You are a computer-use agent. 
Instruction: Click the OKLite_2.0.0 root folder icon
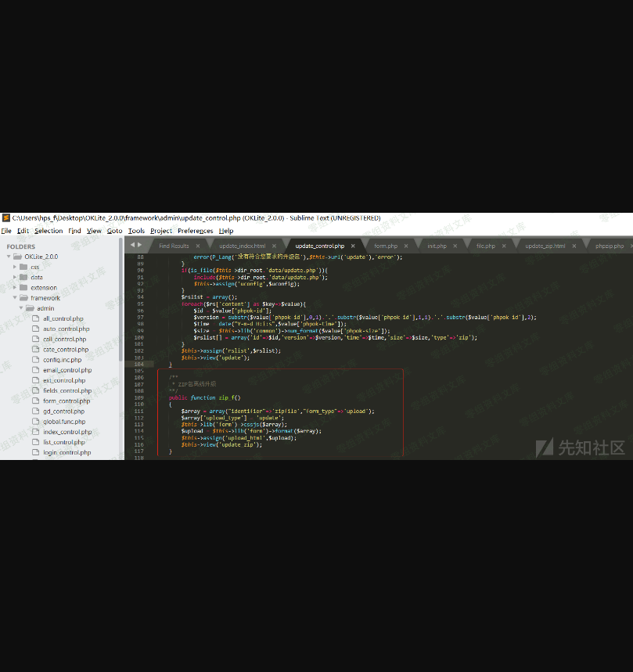coord(18,257)
